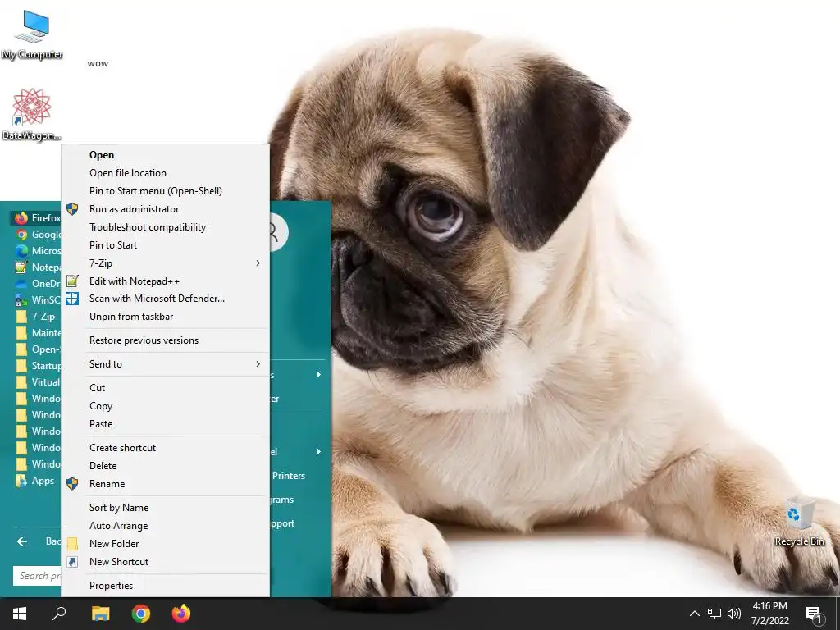The width and height of the screenshot is (840, 630).
Task: Select Create shortcut
Action: pyautogui.click(x=166, y=448)
